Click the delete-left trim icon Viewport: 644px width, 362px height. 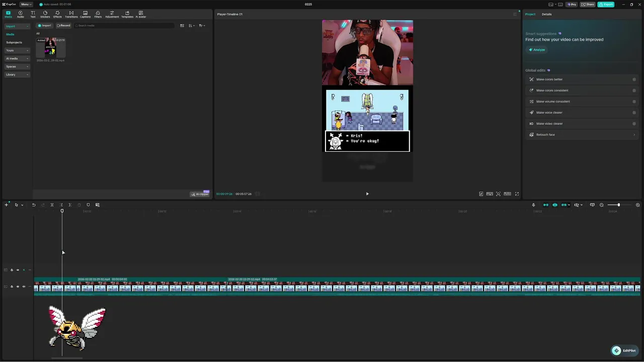click(x=61, y=205)
